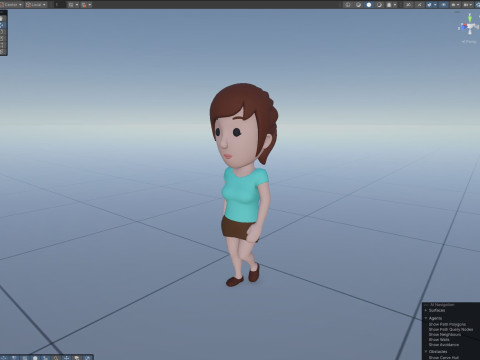480x360 pixels.
Task: Toggle scene view effects
Action: point(429,5)
